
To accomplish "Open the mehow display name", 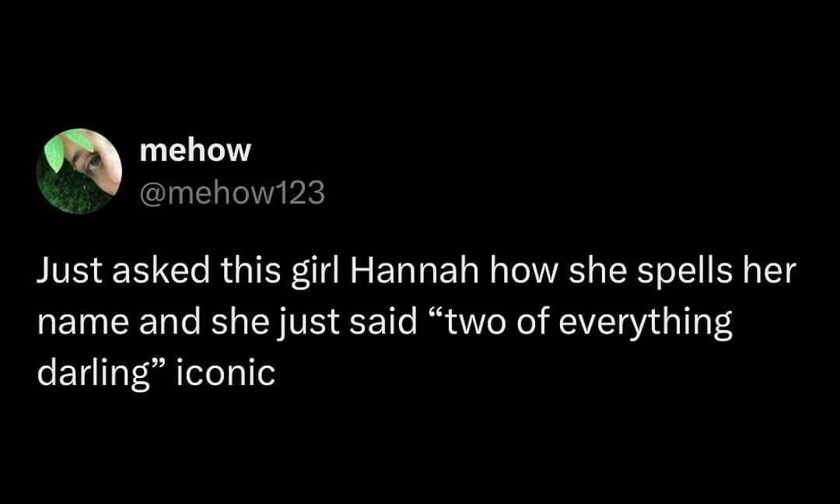I will tap(195, 150).
